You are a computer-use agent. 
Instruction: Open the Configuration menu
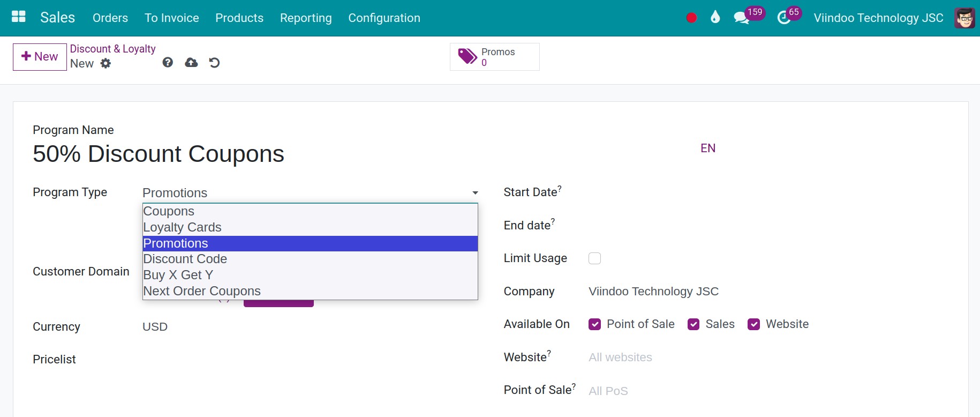(384, 18)
